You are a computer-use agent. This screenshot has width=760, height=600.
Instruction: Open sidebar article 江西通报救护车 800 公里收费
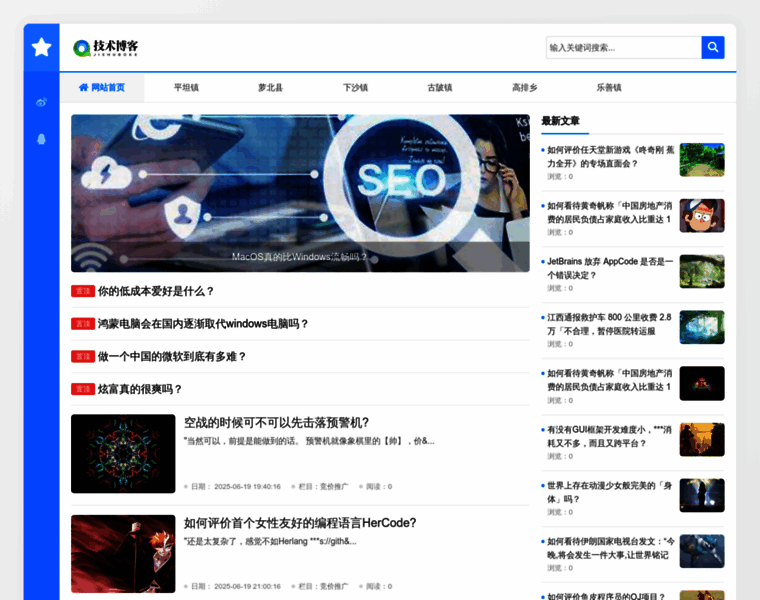pos(609,324)
